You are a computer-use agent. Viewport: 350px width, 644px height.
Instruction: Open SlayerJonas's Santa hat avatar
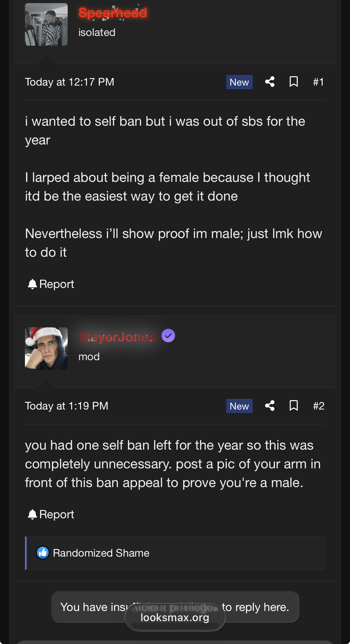tap(46, 349)
